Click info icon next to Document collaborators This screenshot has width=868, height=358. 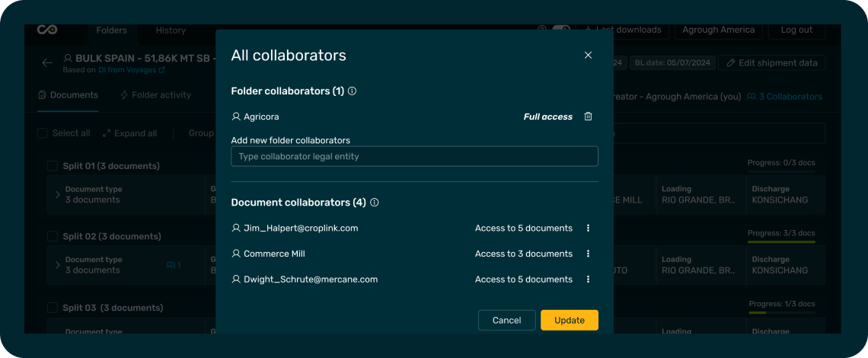coord(374,203)
